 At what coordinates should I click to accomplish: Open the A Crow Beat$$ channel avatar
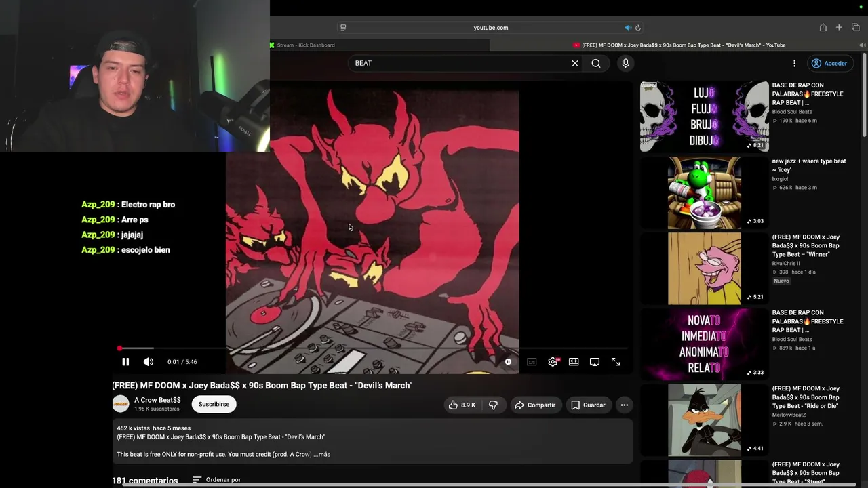(x=121, y=404)
